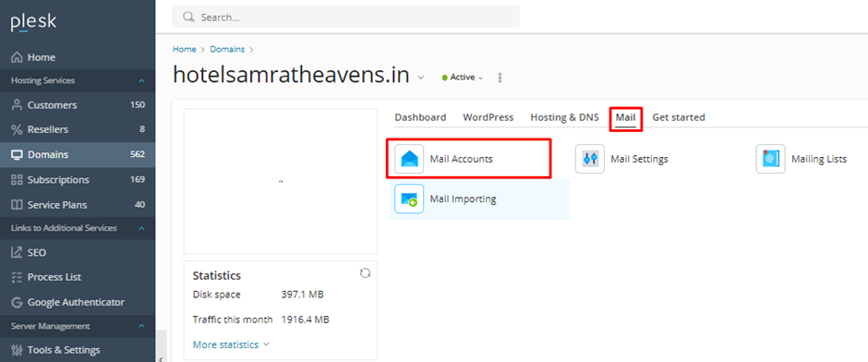The width and height of the screenshot is (868, 362).
Task: Open the Get started tab
Action: click(679, 117)
